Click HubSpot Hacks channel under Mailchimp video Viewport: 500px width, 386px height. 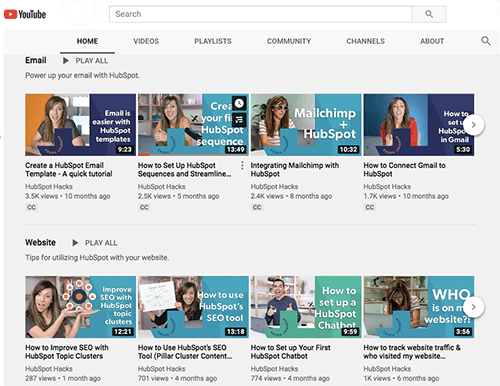tap(274, 187)
